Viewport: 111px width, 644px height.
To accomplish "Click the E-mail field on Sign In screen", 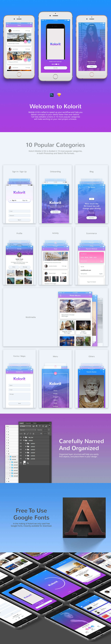I will pyautogui.click(x=19, y=211).
